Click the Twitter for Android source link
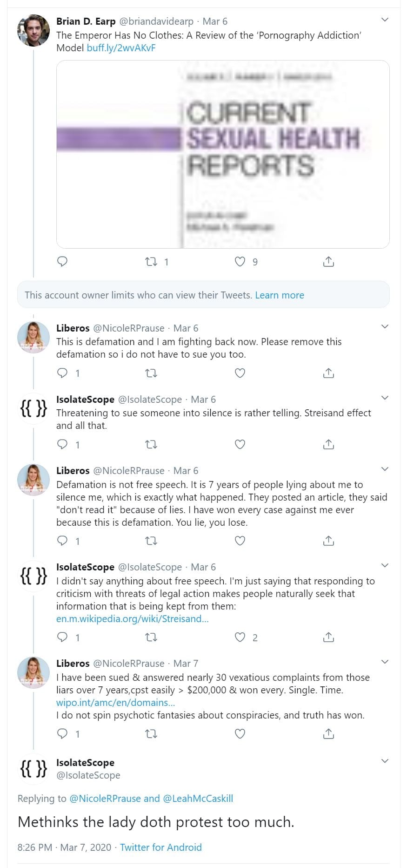Viewport: 407px width, 868px height. pyautogui.click(x=161, y=848)
